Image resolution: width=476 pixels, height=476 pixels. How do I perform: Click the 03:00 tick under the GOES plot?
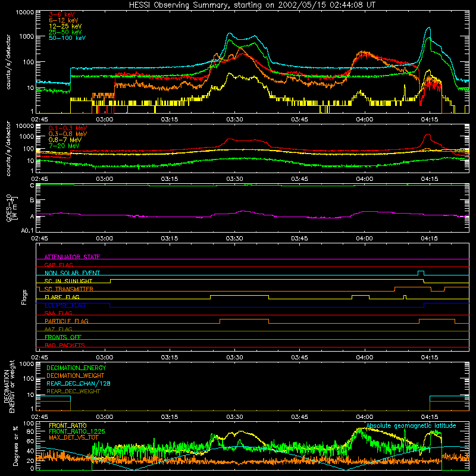coord(105,239)
